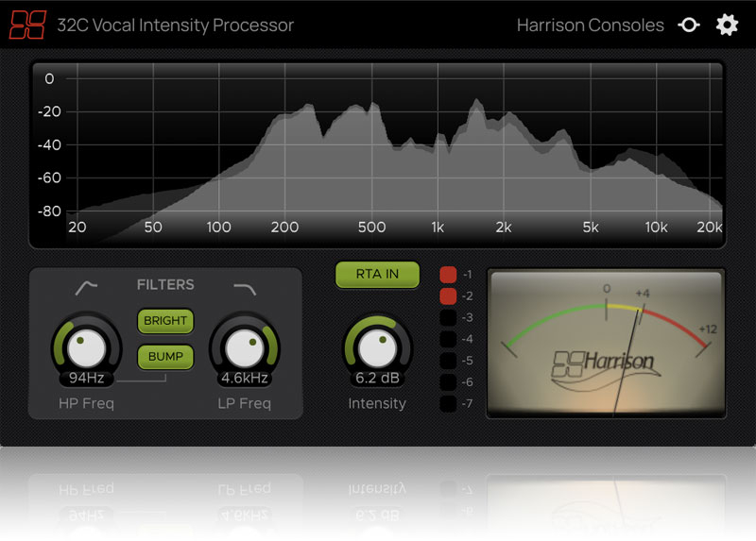
Task: Click the 94Hz value field
Action: pos(87,379)
